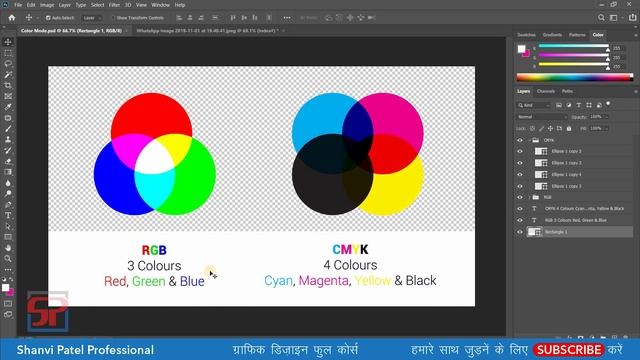Hide the RGB 3 Colours text layer

coord(520,220)
